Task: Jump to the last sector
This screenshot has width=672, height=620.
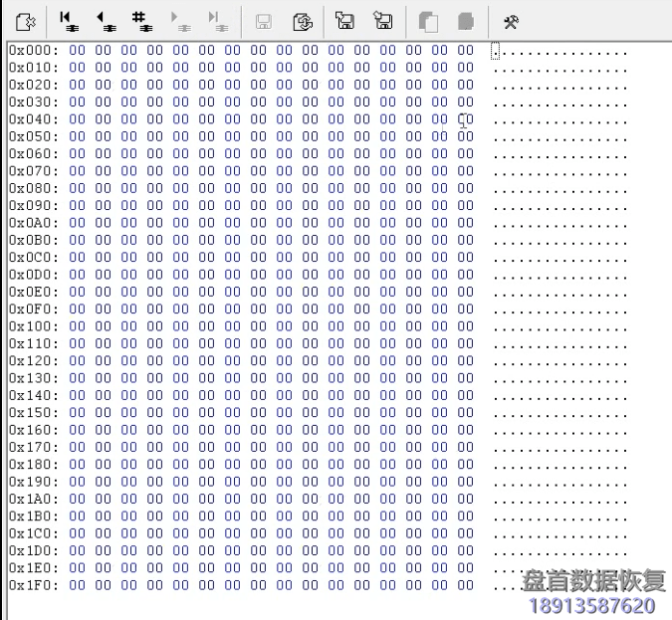Action: (x=214, y=20)
